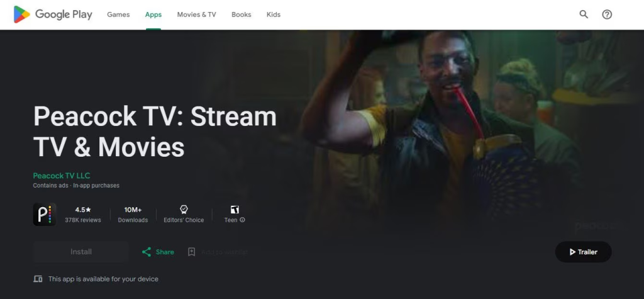
Task: Click the Editors' Choice label
Action: [x=184, y=220]
